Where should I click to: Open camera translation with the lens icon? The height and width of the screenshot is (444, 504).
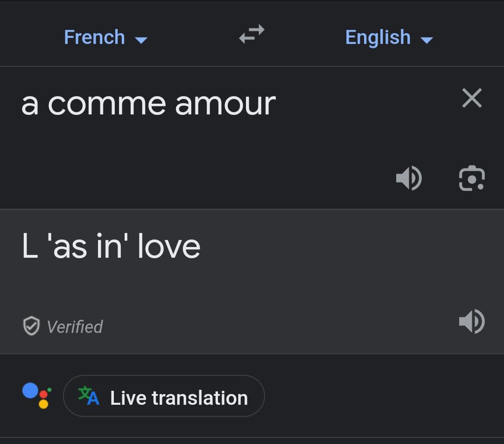coord(472,178)
